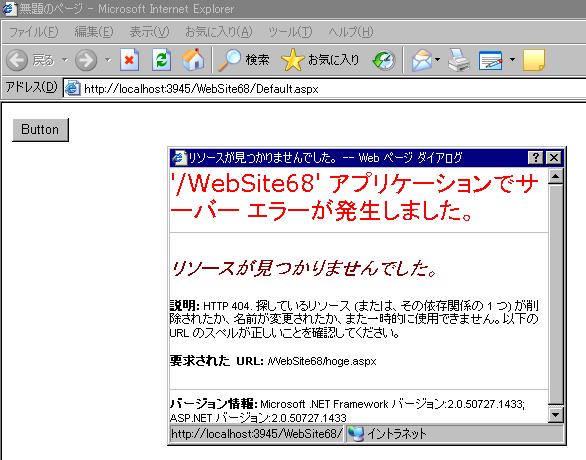Click the dialog title bar IE icon
This screenshot has height=460, width=586.
click(179, 158)
